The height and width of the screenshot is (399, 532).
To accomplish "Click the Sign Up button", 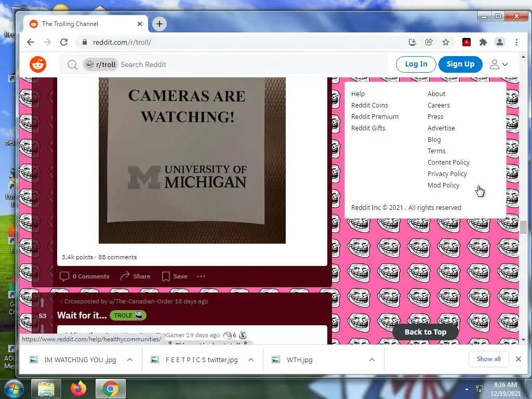I will [460, 64].
